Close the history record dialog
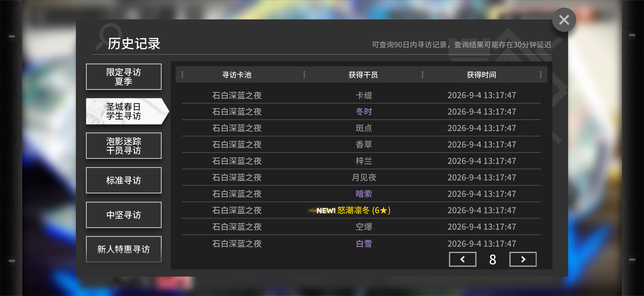The width and height of the screenshot is (644, 296). tap(564, 20)
